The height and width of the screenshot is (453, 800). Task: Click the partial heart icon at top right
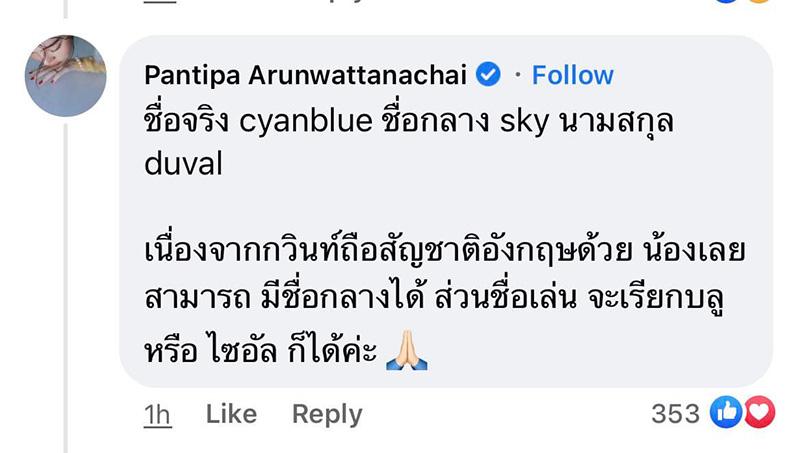(760, 3)
